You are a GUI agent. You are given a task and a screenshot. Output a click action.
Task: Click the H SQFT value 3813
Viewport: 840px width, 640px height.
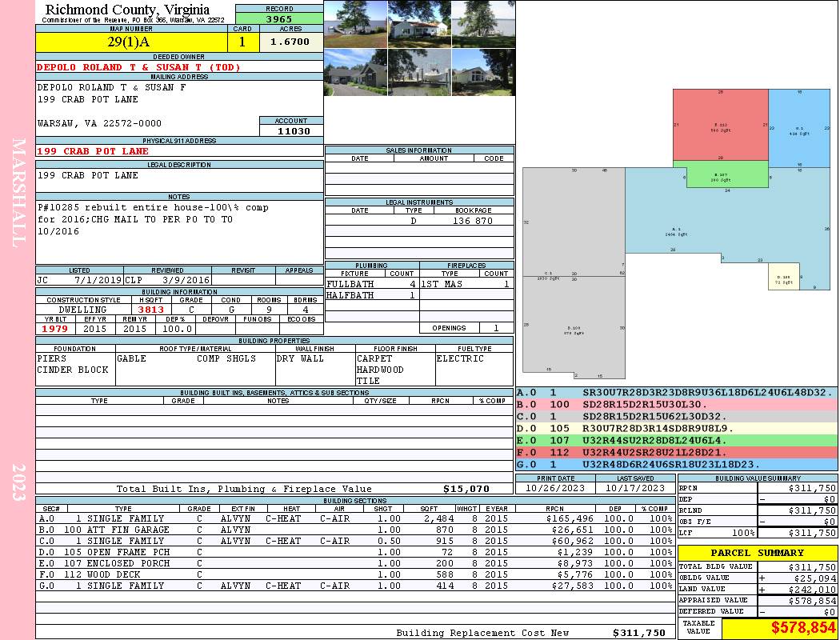coord(151,310)
